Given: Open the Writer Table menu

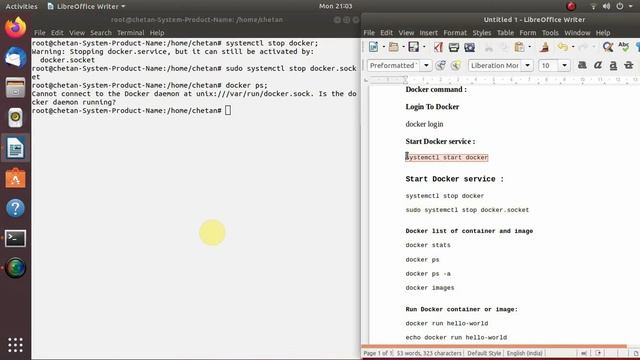Looking at the screenshot, I should (505, 33).
